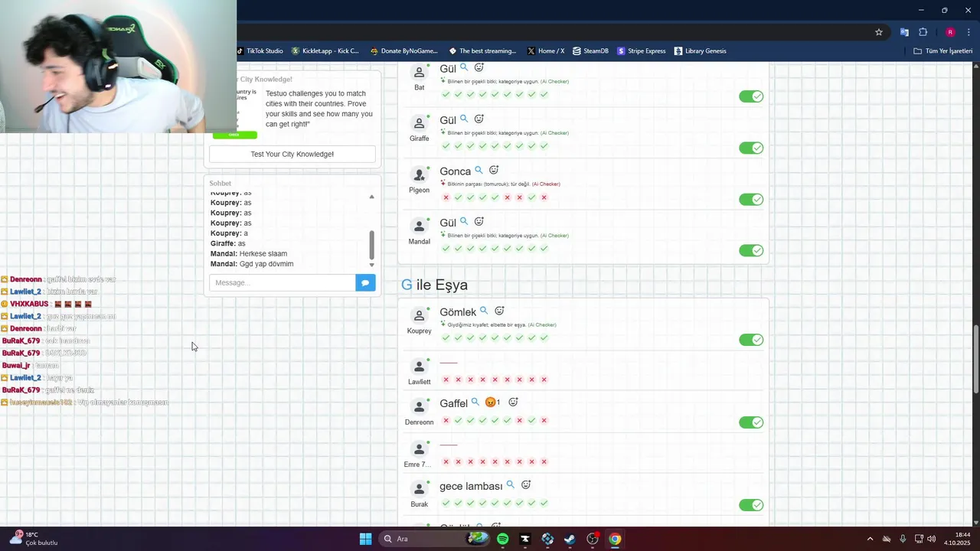This screenshot has width=980, height=551.
Task: Add emoji reaction to Gaffel answer
Action: pos(514,403)
